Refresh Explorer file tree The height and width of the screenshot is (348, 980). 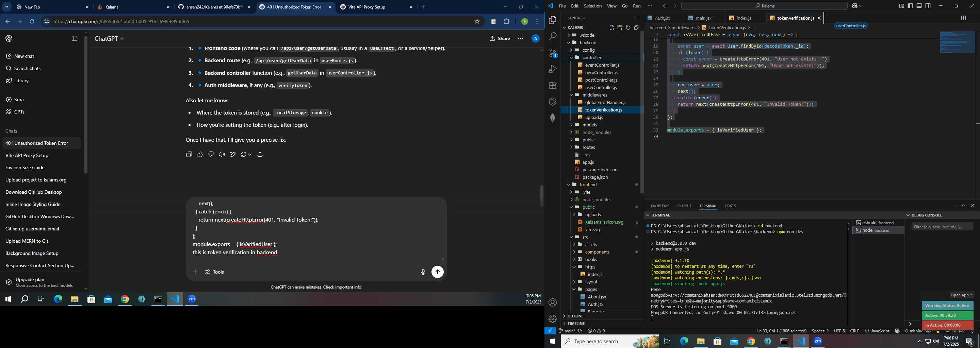coord(628,27)
